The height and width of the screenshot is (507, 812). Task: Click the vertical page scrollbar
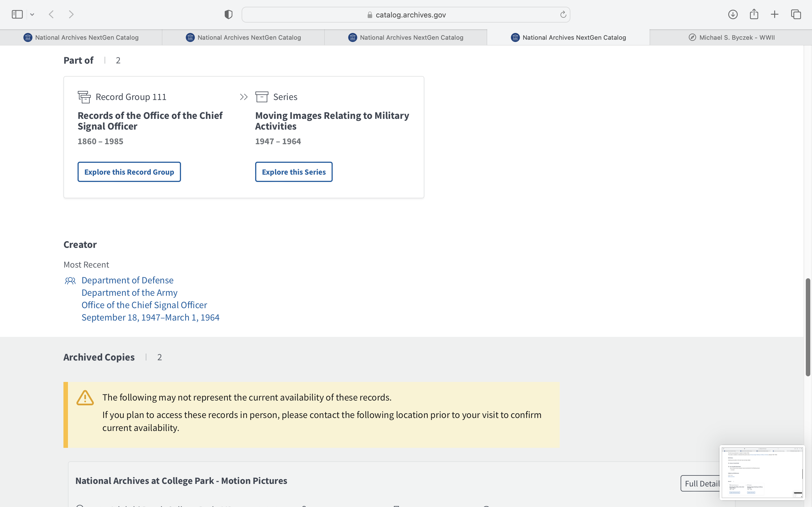pos(808,327)
